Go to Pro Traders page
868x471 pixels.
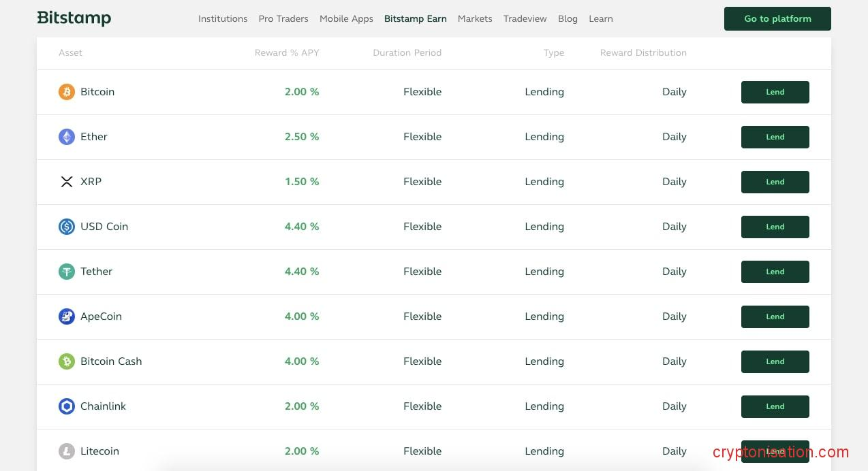tap(283, 19)
